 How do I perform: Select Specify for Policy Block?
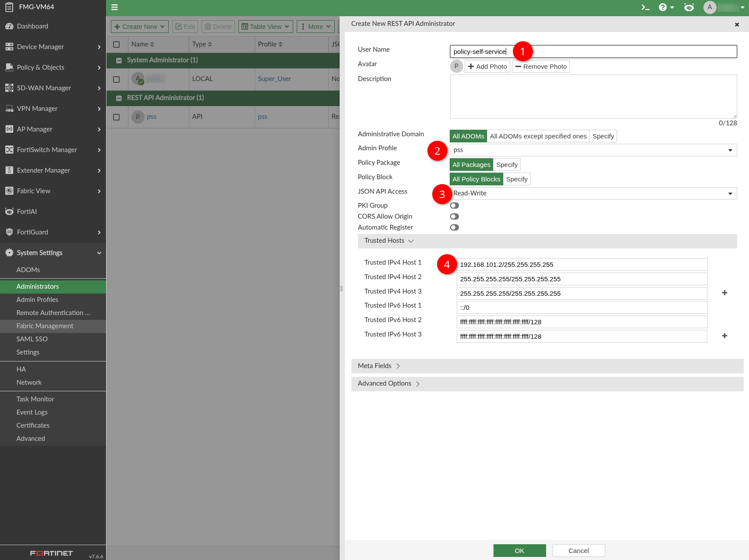[x=517, y=179]
